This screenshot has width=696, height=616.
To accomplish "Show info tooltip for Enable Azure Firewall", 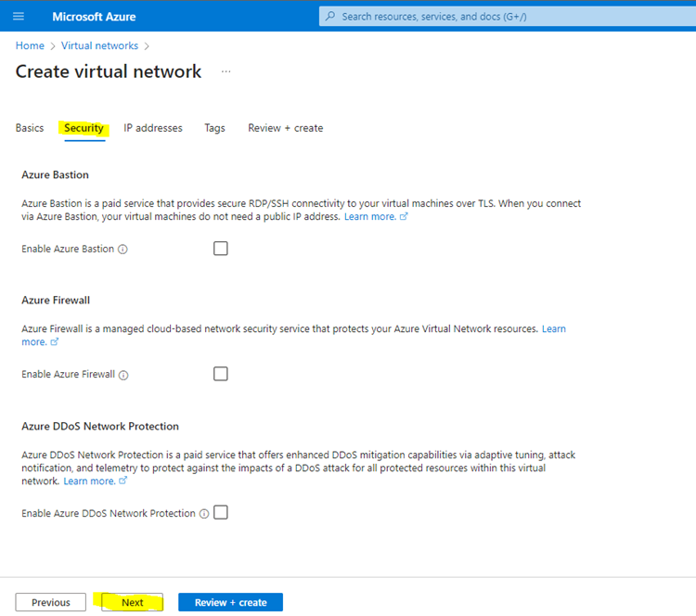I will [123, 375].
